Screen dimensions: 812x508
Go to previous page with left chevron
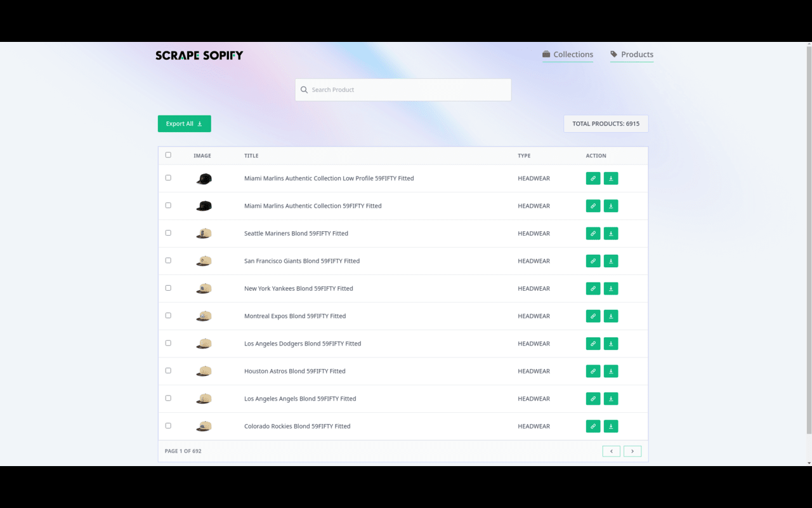click(x=612, y=451)
